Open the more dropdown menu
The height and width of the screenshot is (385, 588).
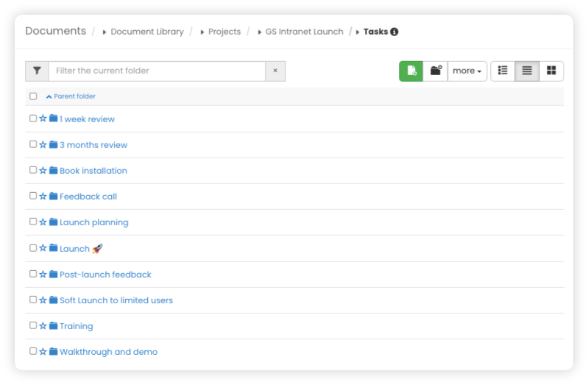click(x=467, y=71)
